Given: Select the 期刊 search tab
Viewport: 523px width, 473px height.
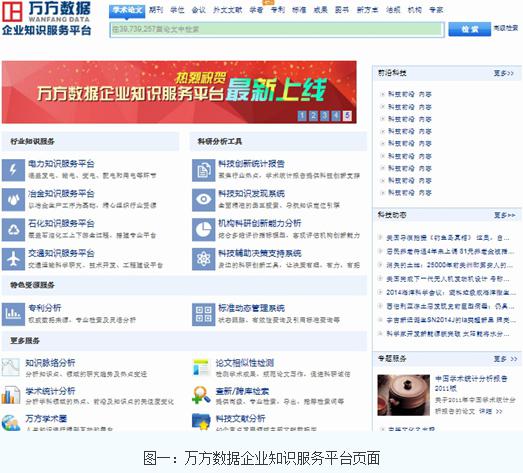Looking at the screenshot, I should 156,10.
